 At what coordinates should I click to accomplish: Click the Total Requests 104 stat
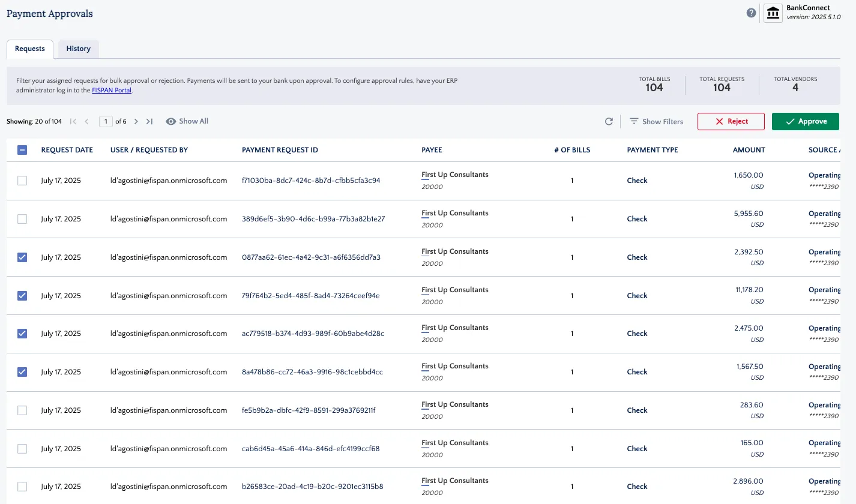[x=722, y=85]
